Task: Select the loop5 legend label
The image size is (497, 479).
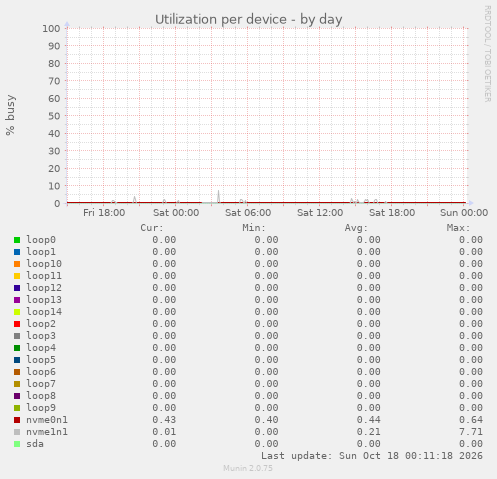Action: [x=41, y=360]
